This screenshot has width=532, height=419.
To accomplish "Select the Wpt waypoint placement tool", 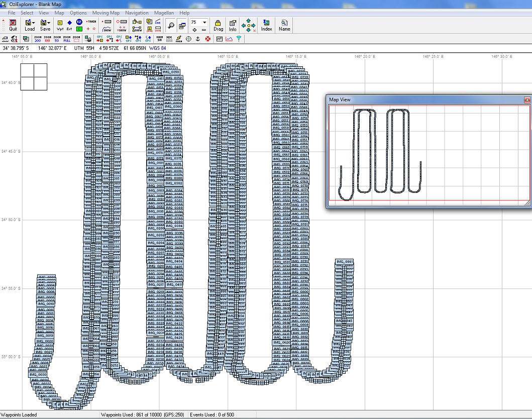I will click(60, 25).
